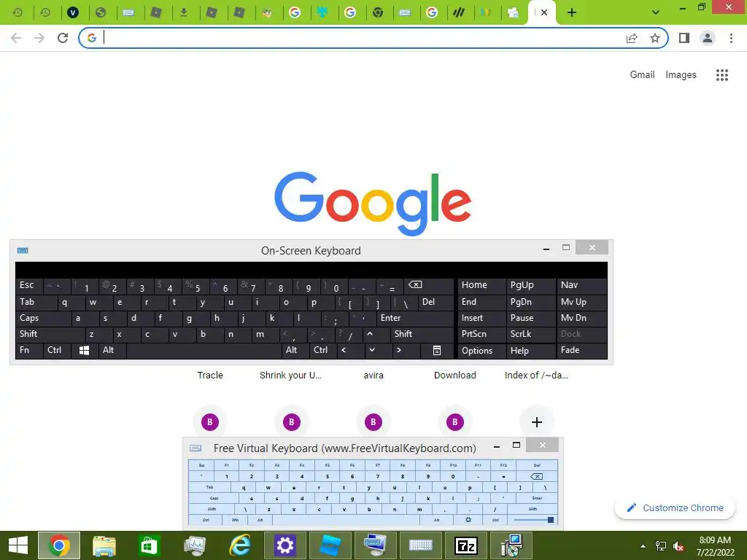Toggle ScrLk on On-Screen Keyboard
The width and height of the screenshot is (747, 560).
531,334
